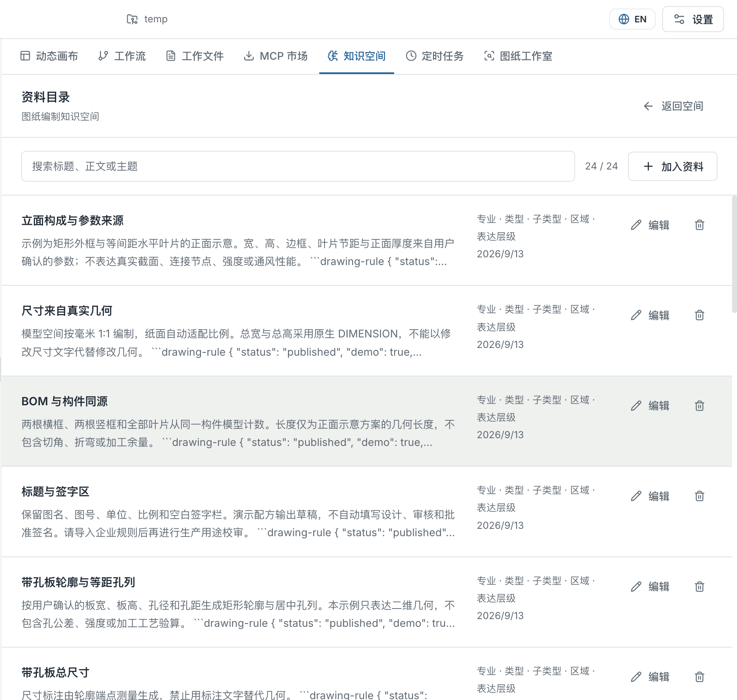Open 设置 settings
Image resolution: width=737 pixels, height=700 pixels.
point(693,19)
